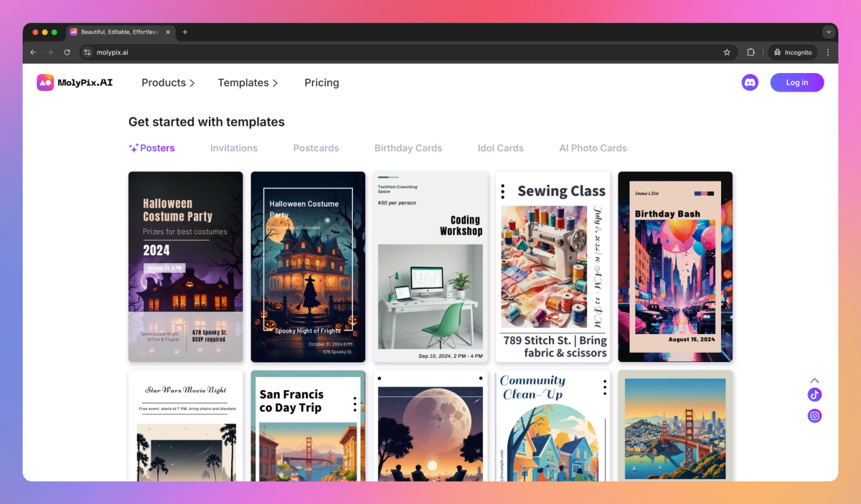The height and width of the screenshot is (504, 861).
Task: Open the Instagram icon on the right edge
Action: pos(814,416)
